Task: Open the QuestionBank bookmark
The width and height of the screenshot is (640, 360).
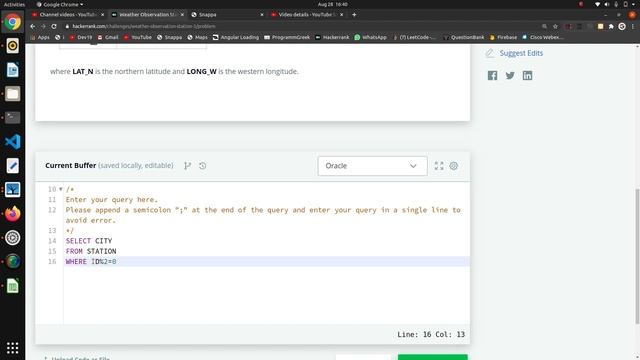Action: point(463,37)
